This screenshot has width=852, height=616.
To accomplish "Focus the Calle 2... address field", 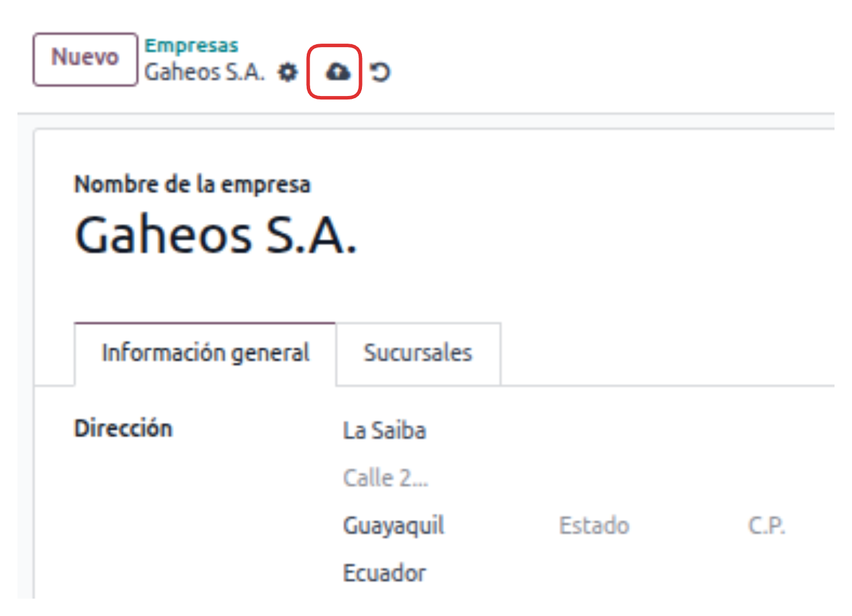I will point(386,478).
